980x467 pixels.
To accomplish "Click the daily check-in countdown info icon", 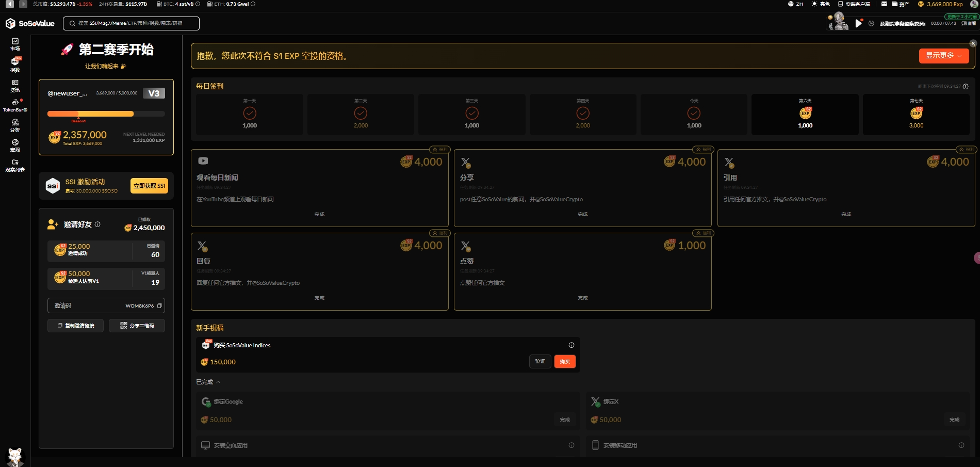I will click(x=966, y=87).
